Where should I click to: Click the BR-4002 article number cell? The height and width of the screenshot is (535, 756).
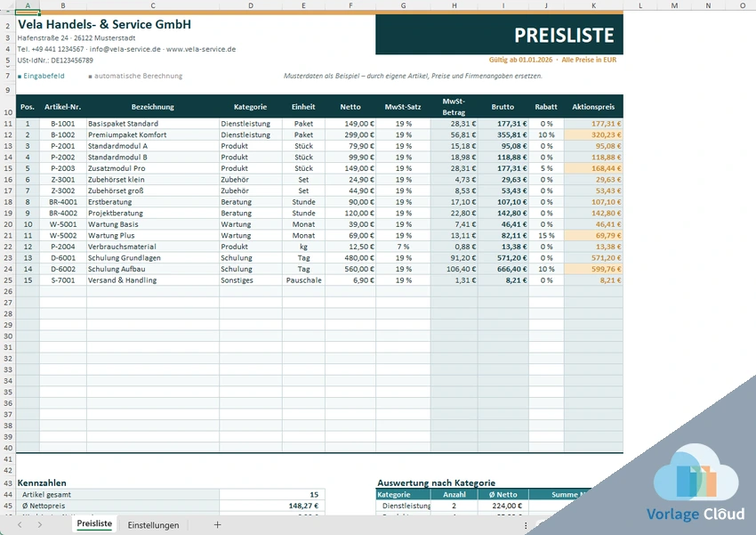(x=63, y=214)
